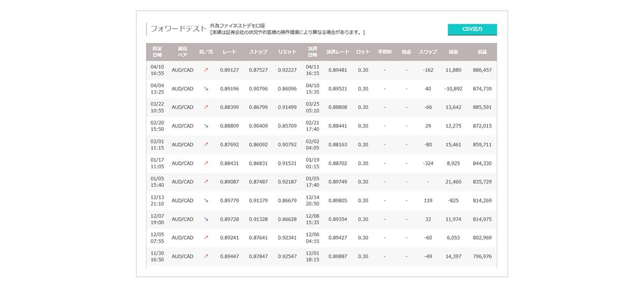Select rate value 0.89127
Screen dimensions: 644x287
[x=229, y=70]
